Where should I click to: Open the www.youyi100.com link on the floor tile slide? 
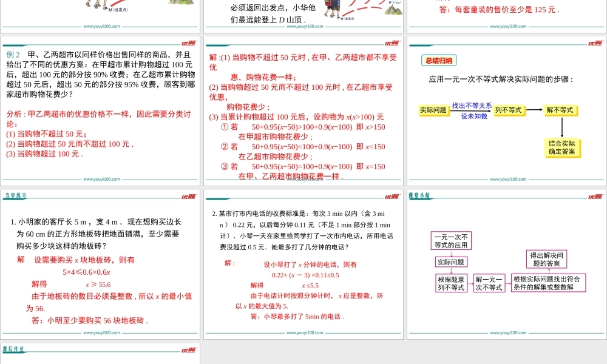tap(100, 333)
